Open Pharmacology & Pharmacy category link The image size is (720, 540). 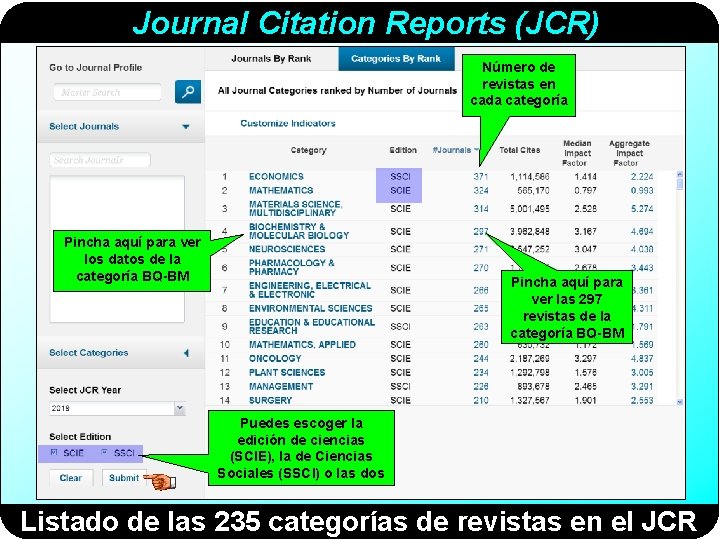(292, 267)
